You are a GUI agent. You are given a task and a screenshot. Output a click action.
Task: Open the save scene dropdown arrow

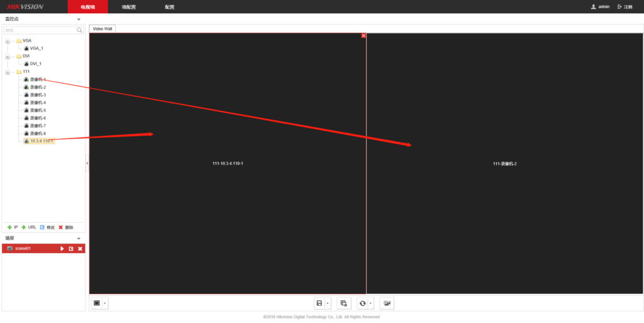(328, 303)
